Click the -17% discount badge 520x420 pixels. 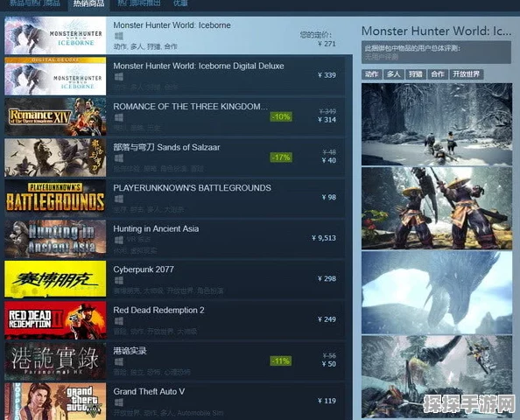click(x=281, y=157)
